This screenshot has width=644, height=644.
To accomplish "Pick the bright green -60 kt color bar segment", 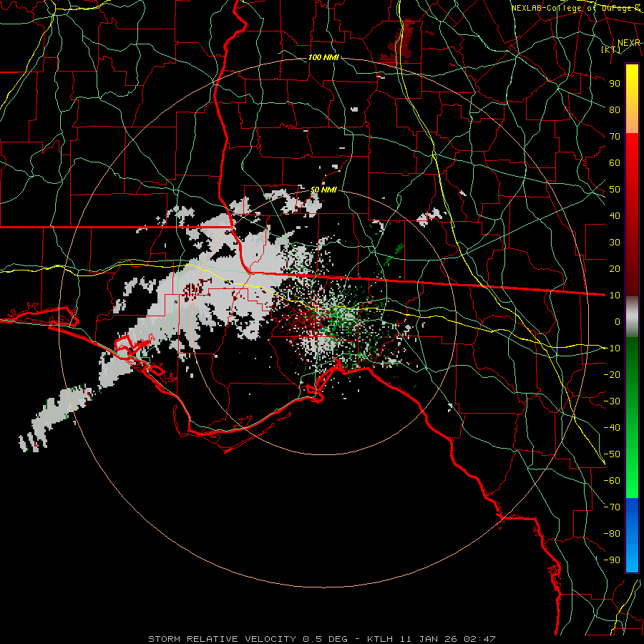I will point(632,481).
